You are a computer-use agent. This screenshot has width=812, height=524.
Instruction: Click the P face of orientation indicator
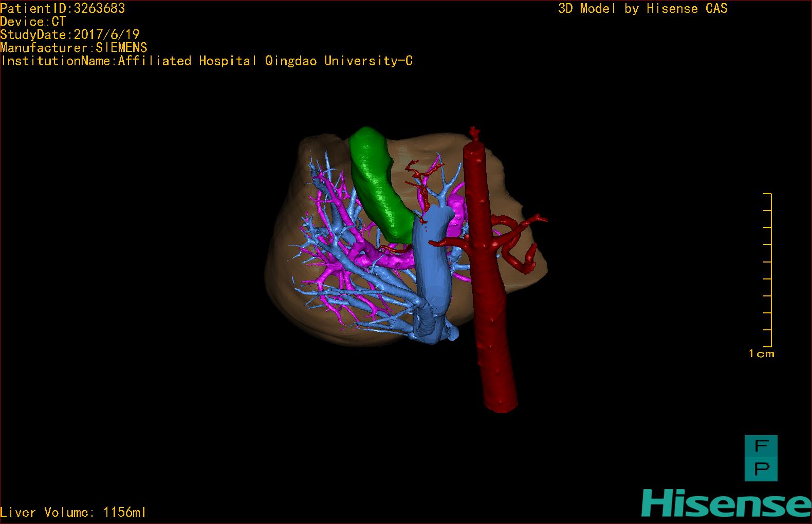tap(761, 470)
